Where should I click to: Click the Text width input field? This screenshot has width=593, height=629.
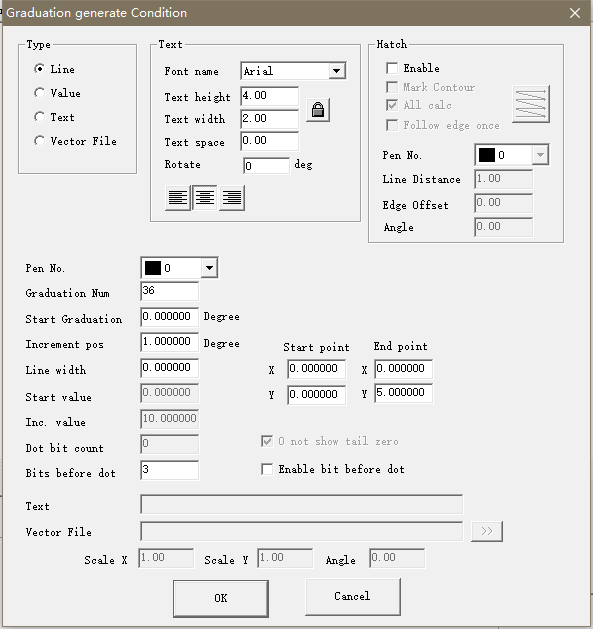[270, 119]
